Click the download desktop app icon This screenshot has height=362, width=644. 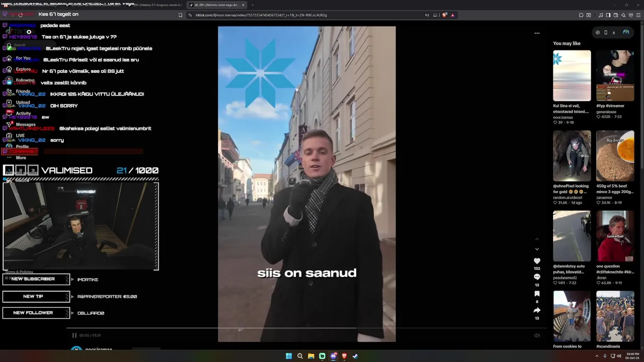(x=614, y=32)
